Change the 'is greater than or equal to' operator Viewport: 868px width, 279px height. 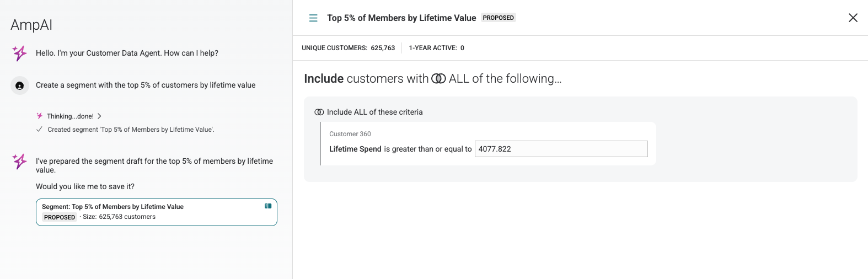click(427, 149)
